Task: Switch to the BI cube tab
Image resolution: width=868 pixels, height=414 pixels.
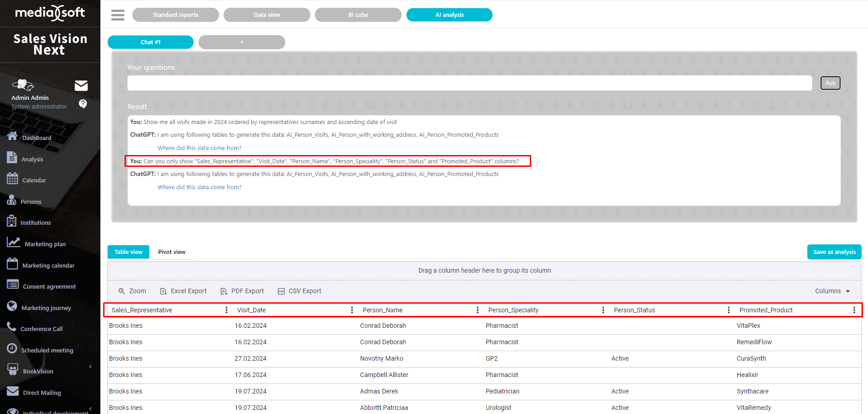Action: [x=358, y=15]
